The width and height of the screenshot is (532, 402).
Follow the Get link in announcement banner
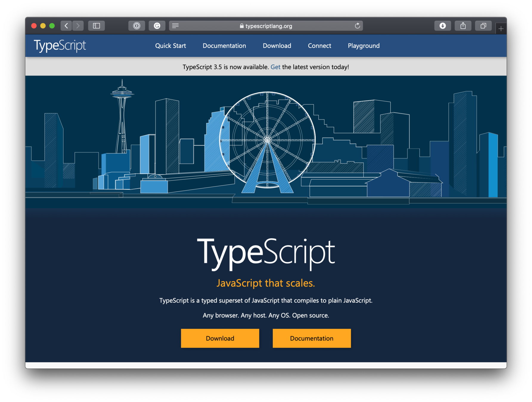275,67
